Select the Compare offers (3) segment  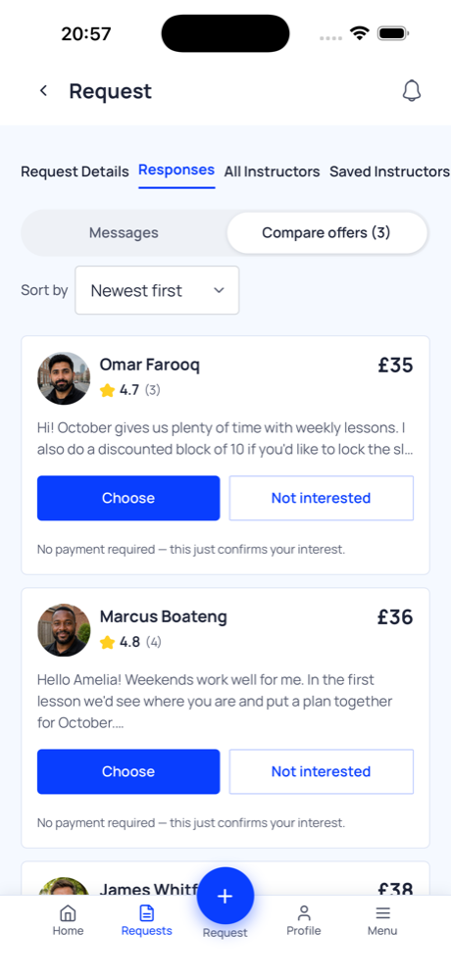[x=326, y=233]
